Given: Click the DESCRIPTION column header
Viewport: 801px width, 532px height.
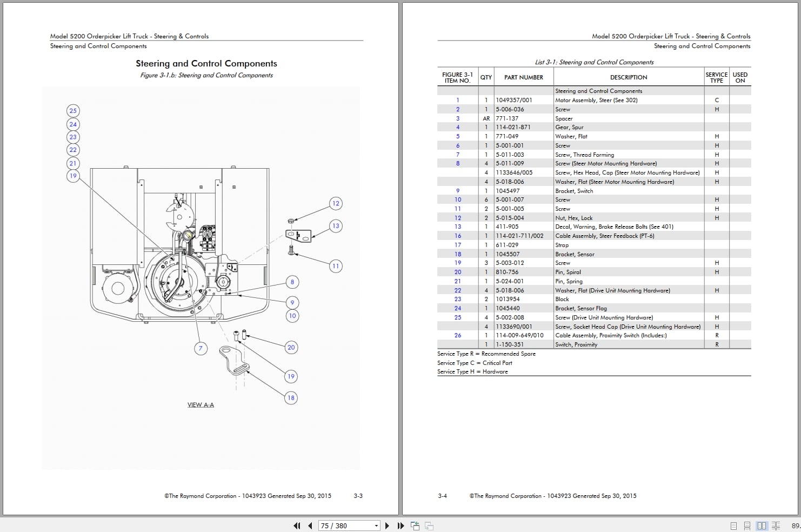Looking at the screenshot, I should pos(629,77).
